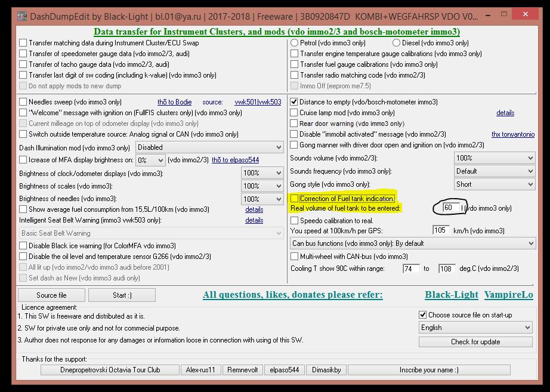Enable "Welcome" message with ignition on
The height and width of the screenshot is (392, 550).
[23, 113]
